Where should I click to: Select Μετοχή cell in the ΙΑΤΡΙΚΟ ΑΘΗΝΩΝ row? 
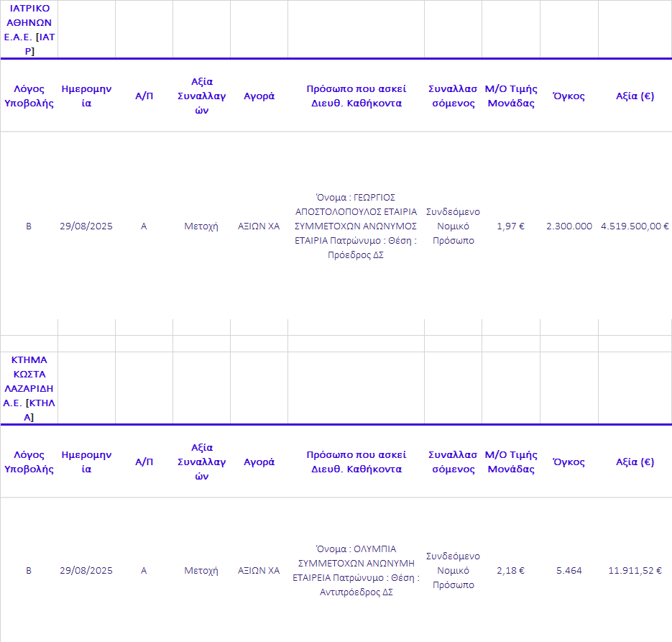pos(201,226)
